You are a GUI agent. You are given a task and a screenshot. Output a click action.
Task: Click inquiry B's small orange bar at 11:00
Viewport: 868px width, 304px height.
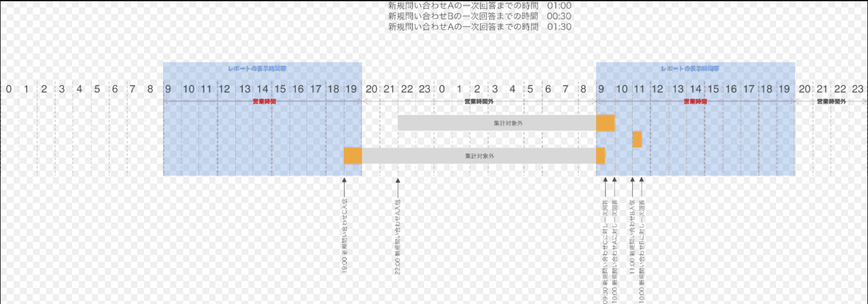[637, 139]
